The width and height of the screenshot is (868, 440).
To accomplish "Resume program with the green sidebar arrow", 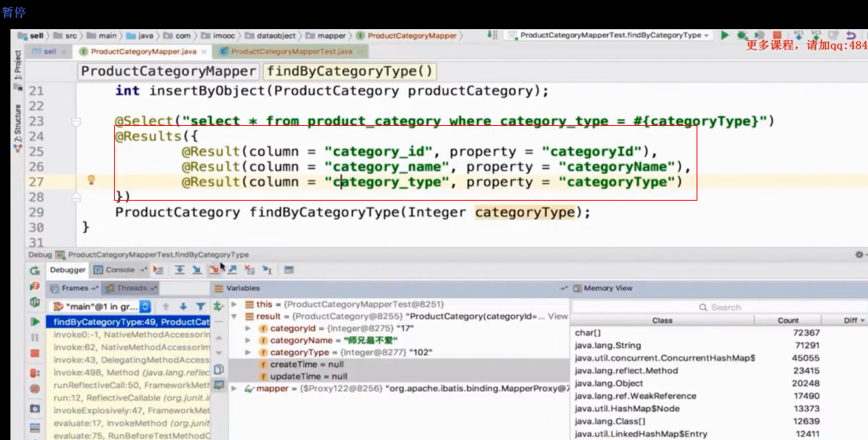I will click(x=35, y=321).
